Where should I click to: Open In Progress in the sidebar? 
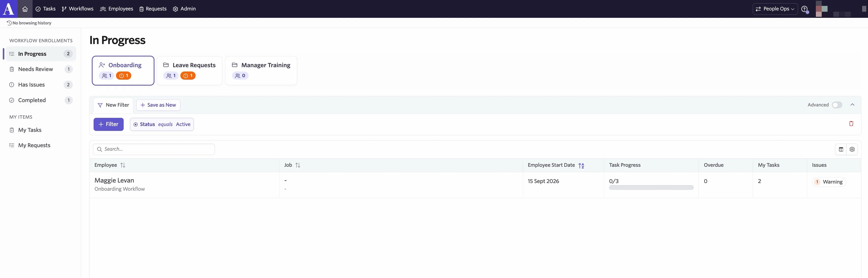[x=41, y=54]
